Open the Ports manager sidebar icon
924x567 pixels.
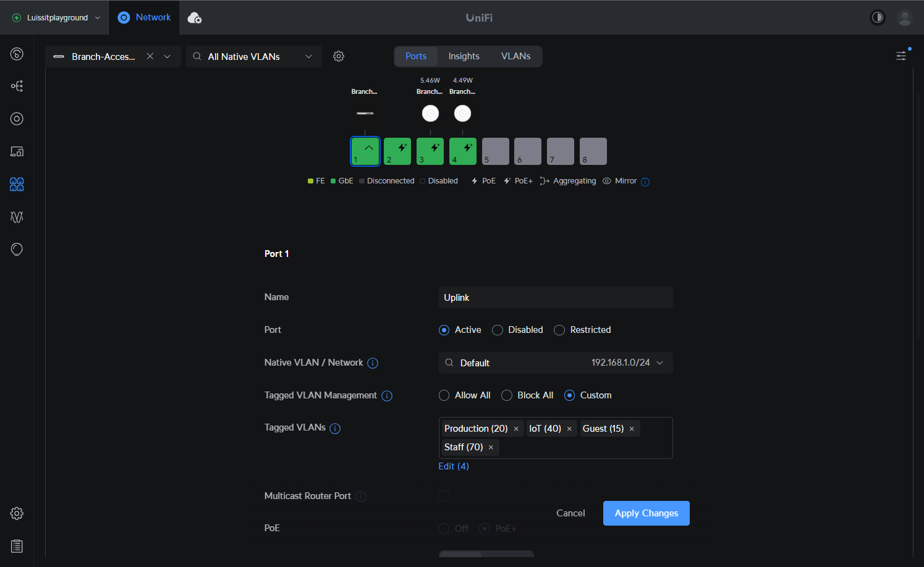tap(17, 184)
